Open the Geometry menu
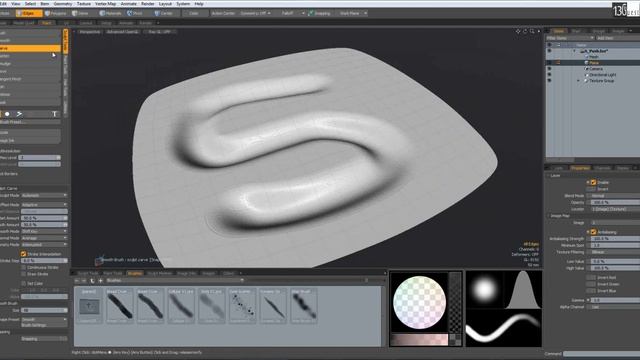 pyautogui.click(x=63, y=4)
